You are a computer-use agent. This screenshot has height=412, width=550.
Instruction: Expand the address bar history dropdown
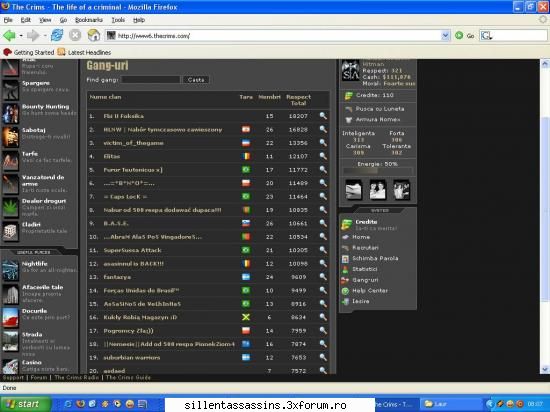tap(445, 35)
